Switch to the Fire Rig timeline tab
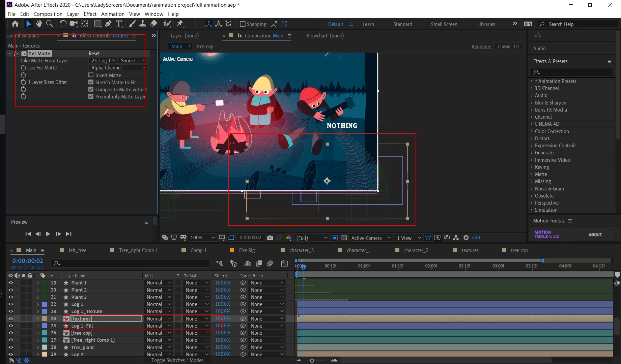This screenshot has width=621, height=364. [247, 250]
